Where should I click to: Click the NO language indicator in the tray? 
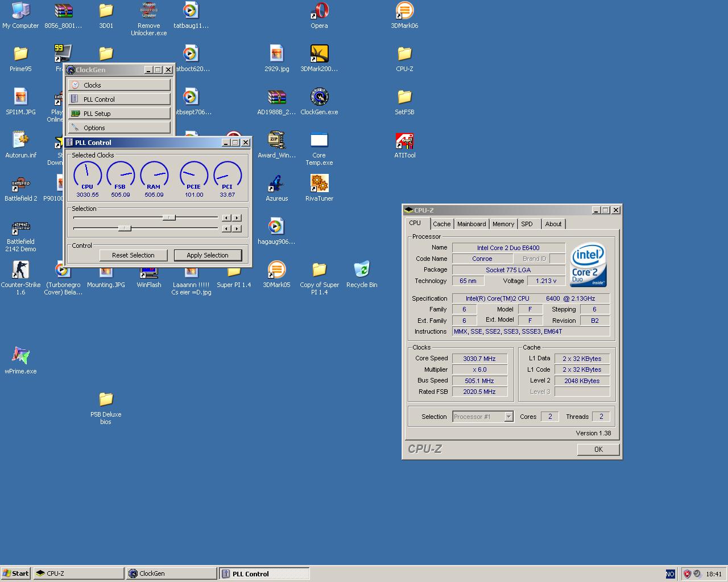point(670,574)
